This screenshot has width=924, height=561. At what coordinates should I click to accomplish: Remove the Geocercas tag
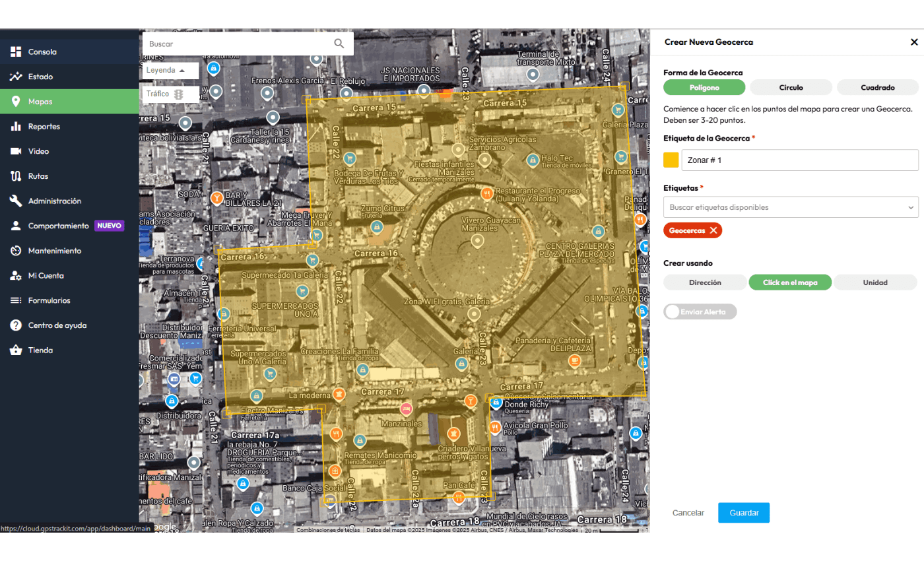(713, 230)
